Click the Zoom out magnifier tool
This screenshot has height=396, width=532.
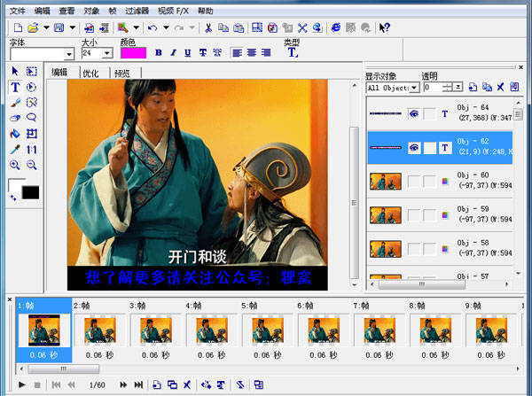click(32, 165)
